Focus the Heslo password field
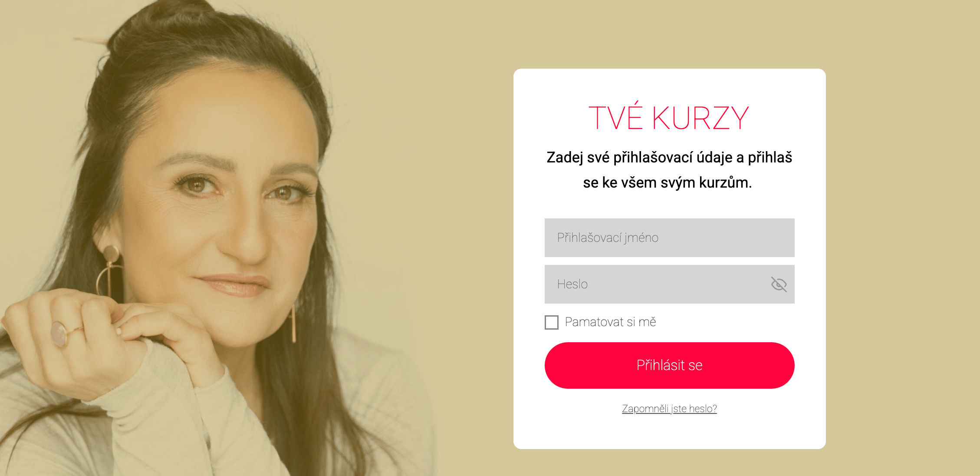The width and height of the screenshot is (980, 476). (x=669, y=284)
